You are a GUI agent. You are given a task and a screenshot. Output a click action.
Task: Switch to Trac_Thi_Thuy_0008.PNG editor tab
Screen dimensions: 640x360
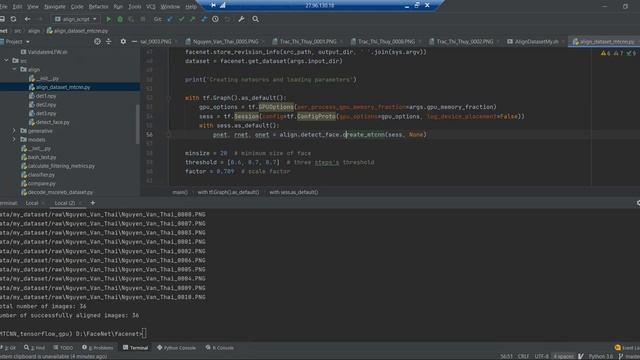click(386, 42)
